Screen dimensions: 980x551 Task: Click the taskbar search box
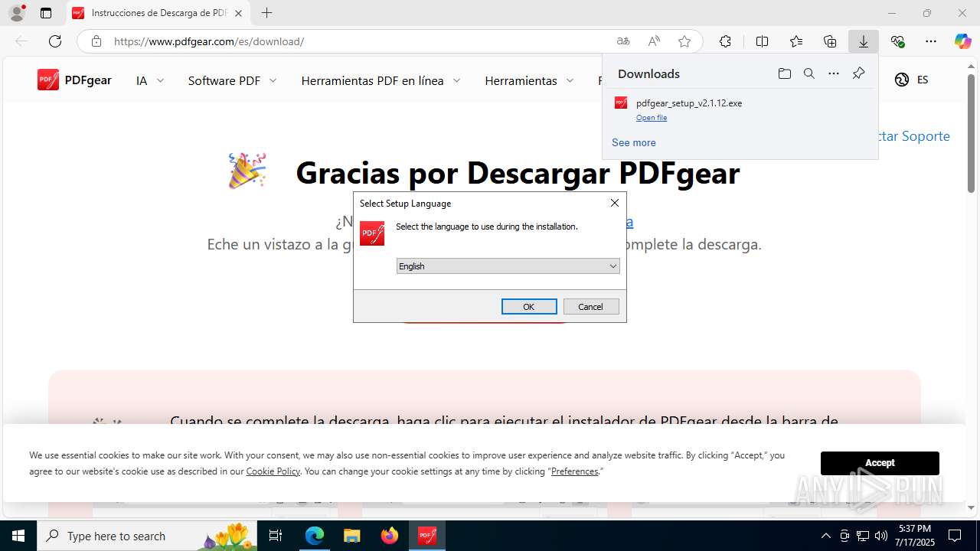click(147, 536)
